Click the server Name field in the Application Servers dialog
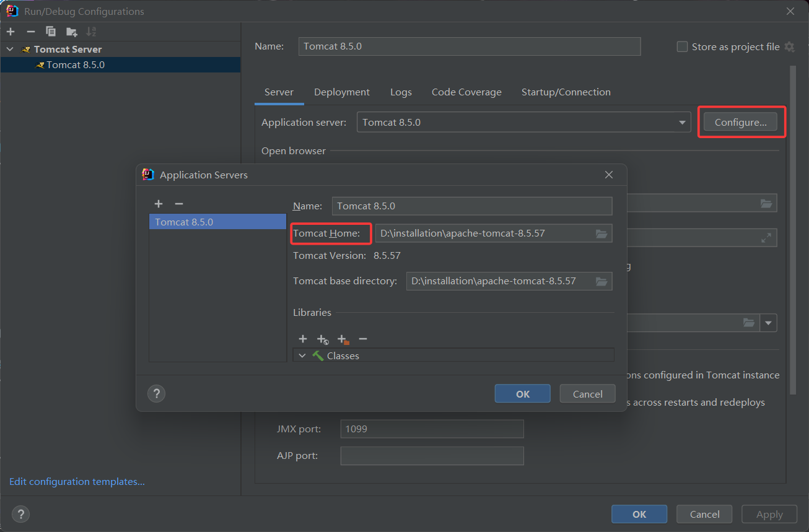Image resolution: width=809 pixels, height=532 pixels. [472, 206]
